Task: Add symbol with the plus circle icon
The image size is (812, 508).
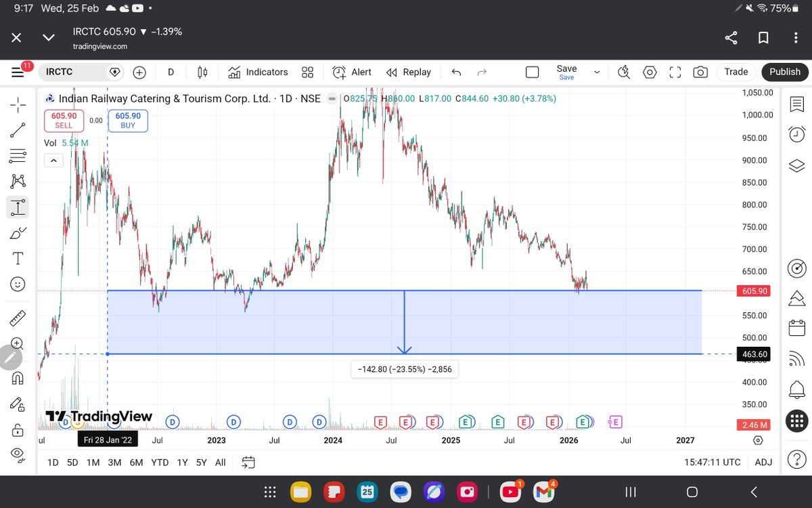Action: pos(139,72)
